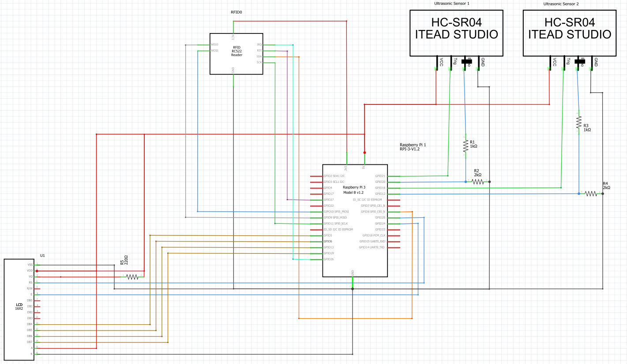Select the R2 2kΩ resistor symbol

[x=477, y=182]
